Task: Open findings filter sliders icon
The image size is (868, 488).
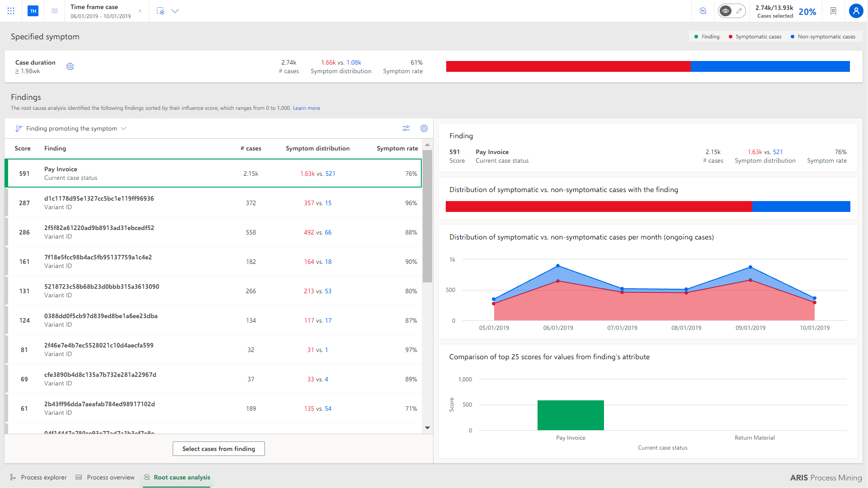Action: click(406, 128)
